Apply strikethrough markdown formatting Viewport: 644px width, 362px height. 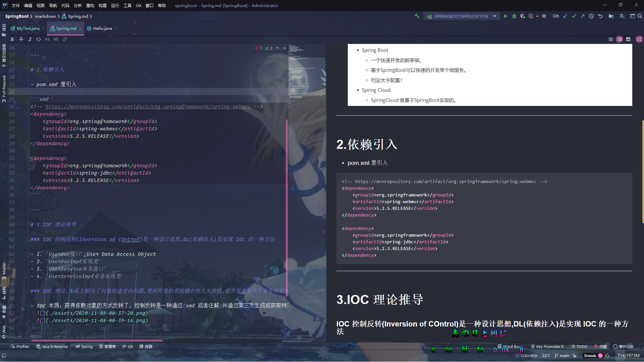pyautogui.click(x=21, y=39)
